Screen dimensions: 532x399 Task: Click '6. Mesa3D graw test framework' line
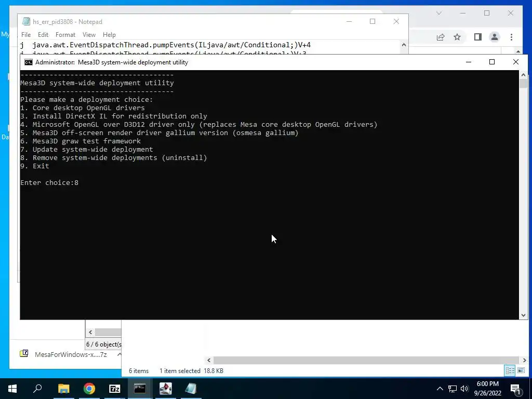pos(81,141)
